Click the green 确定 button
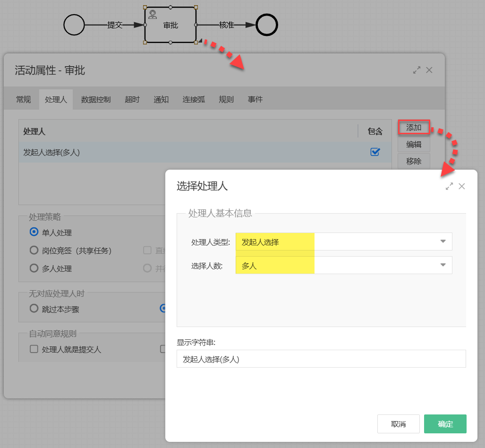Viewport: 485px width, 448px height. 445,424
